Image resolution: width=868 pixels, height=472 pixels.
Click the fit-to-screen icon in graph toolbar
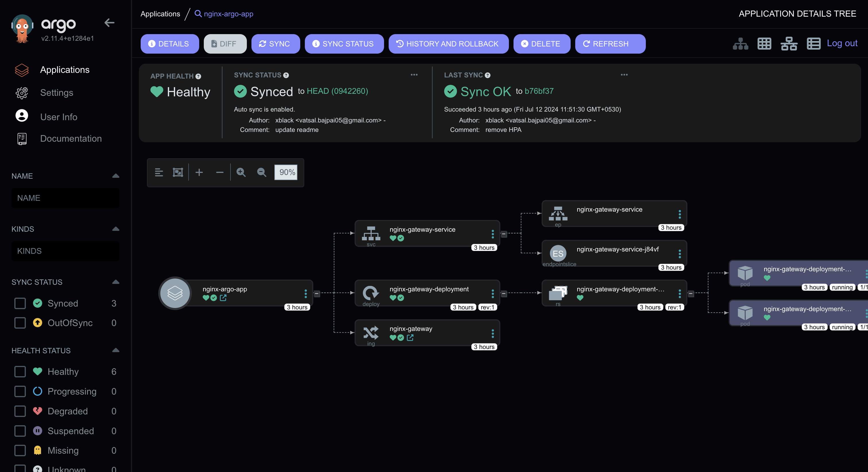pos(178,172)
